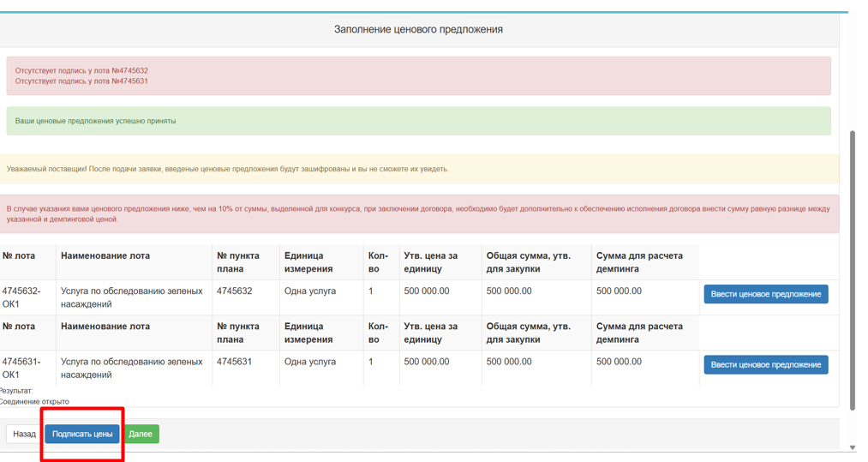868x462 pixels.
Task: Click the green Далее button
Action: pyautogui.click(x=141, y=435)
